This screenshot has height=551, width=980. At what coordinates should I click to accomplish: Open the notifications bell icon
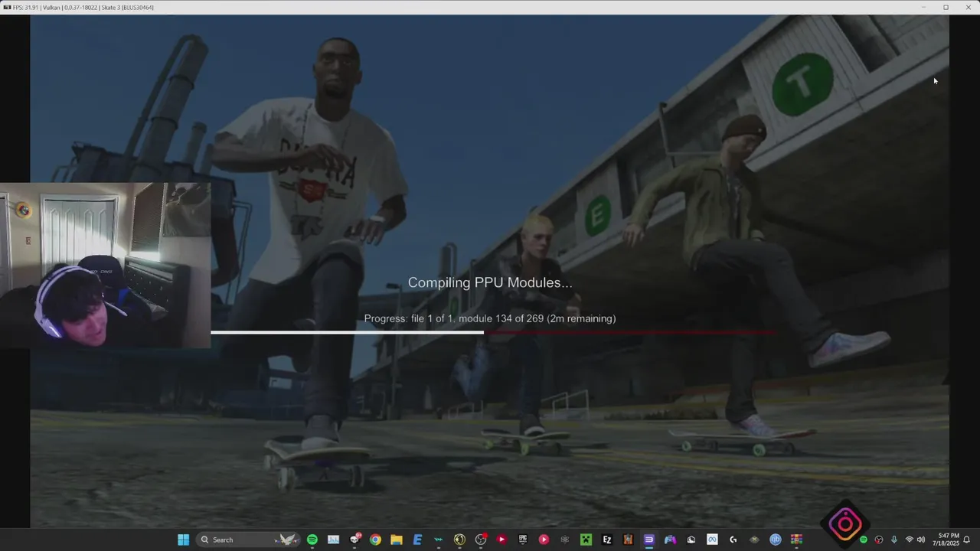(x=967, y=540)
